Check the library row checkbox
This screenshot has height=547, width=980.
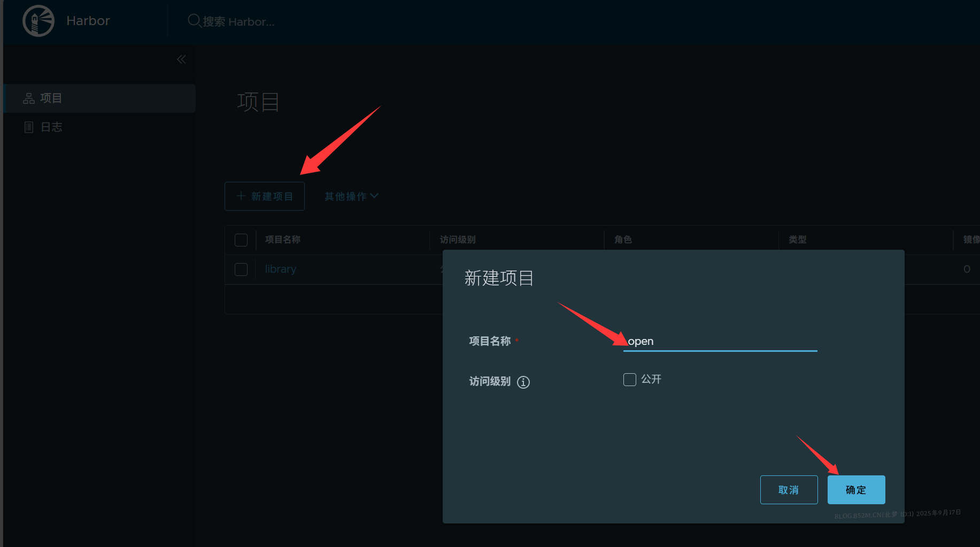[x=241, y=269]
